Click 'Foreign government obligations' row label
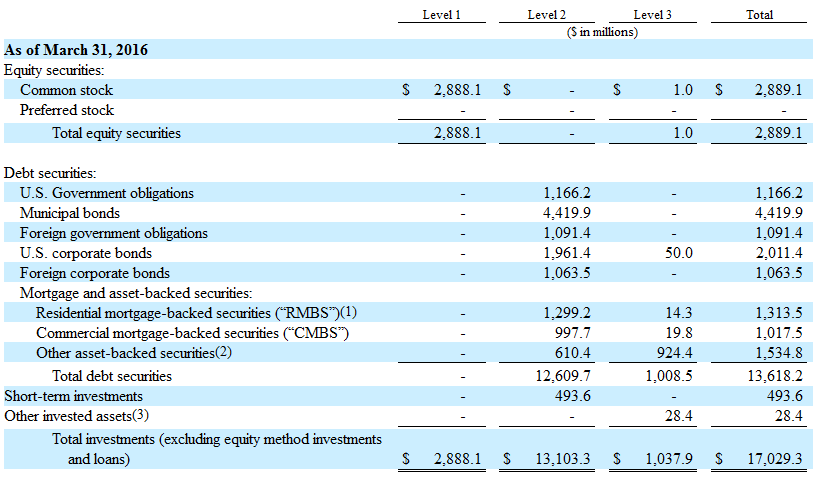This screenshot has height=477, width=813. [x=114, y=233]
